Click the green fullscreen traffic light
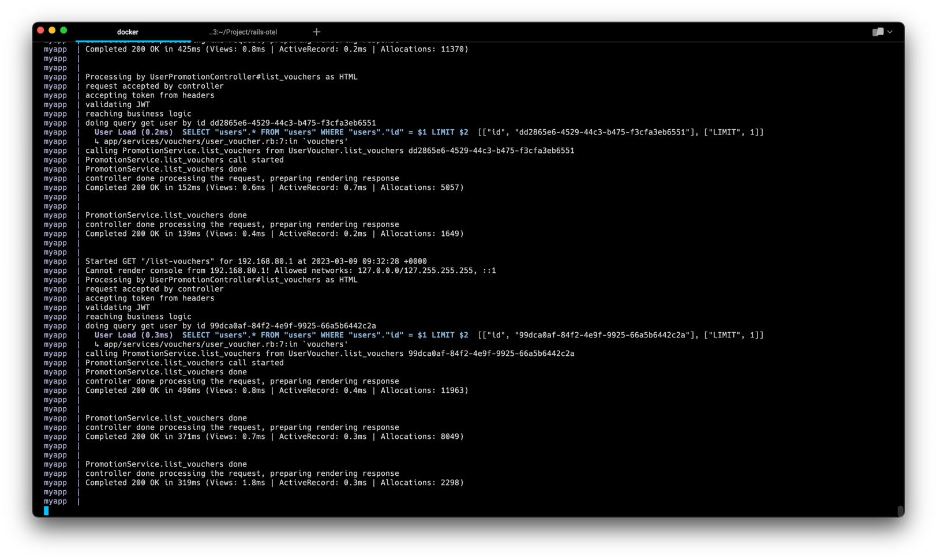937x560 pixels. [63, 30]
